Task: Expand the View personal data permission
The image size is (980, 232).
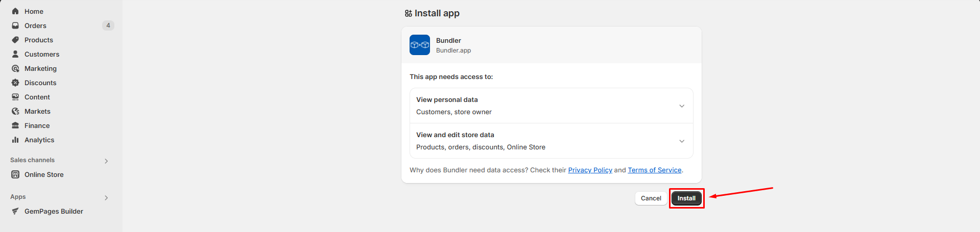Action: [682, 106]
